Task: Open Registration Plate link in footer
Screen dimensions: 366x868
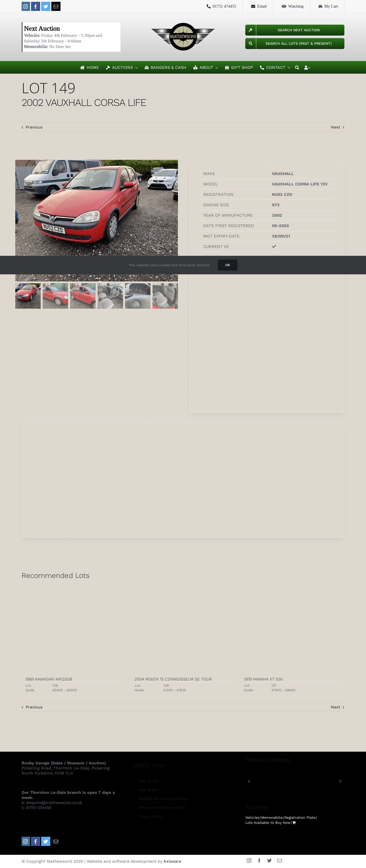Action: coord(300,817)
